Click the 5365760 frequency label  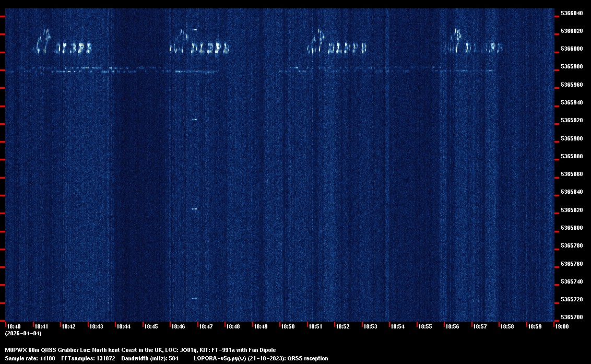[572, 264]
